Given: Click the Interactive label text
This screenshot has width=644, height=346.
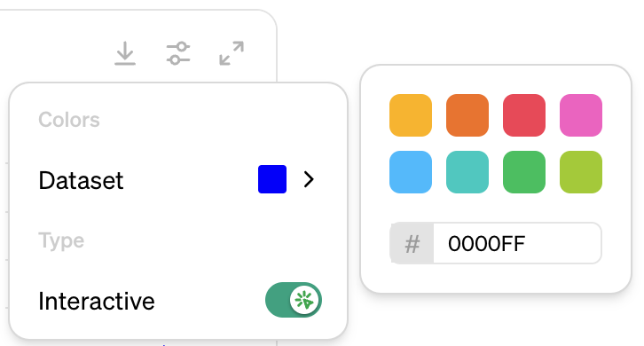Looking at the screenshot, I should click(x=97, y=301).
